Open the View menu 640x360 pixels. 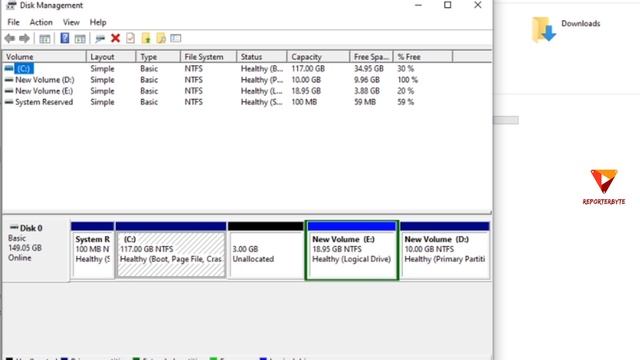[x=71, y=22]
